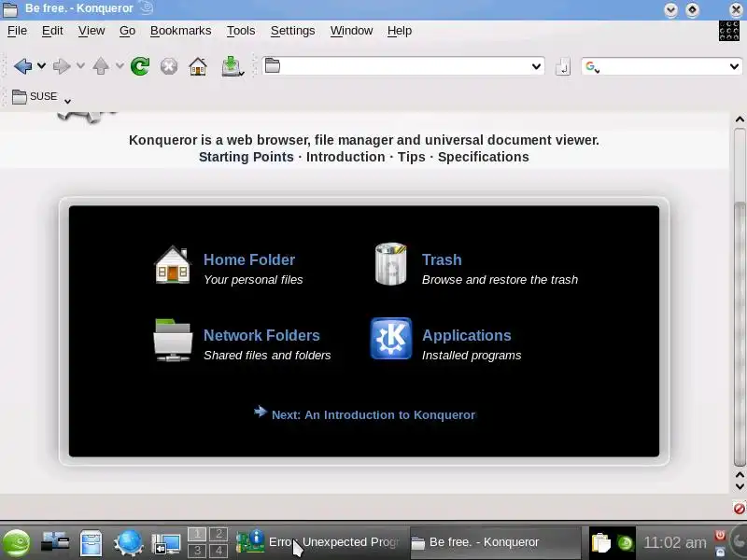Open the Trash link
Screen dimensions: 747x560
point(442,259)
